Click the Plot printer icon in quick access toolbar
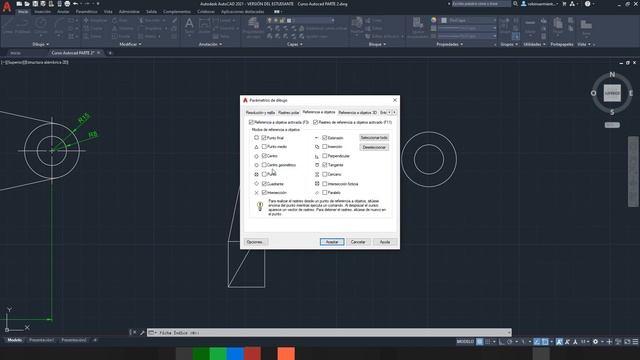 67,4
